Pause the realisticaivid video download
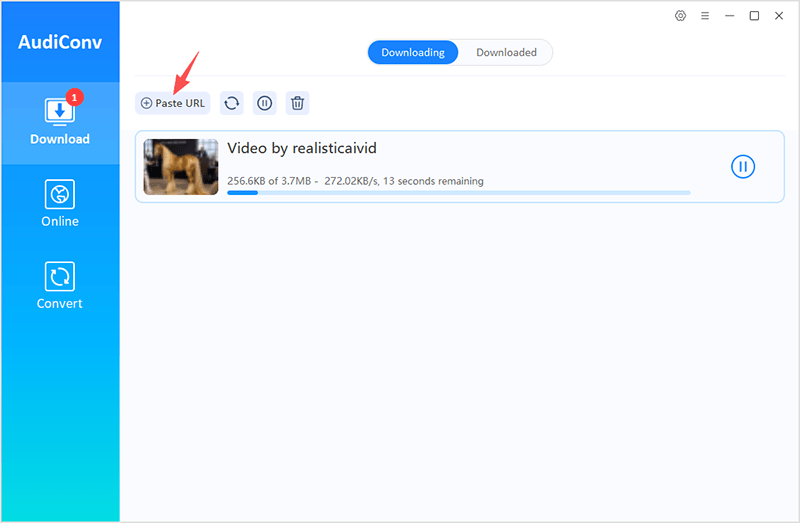800x523 pixels. point(743,167)
